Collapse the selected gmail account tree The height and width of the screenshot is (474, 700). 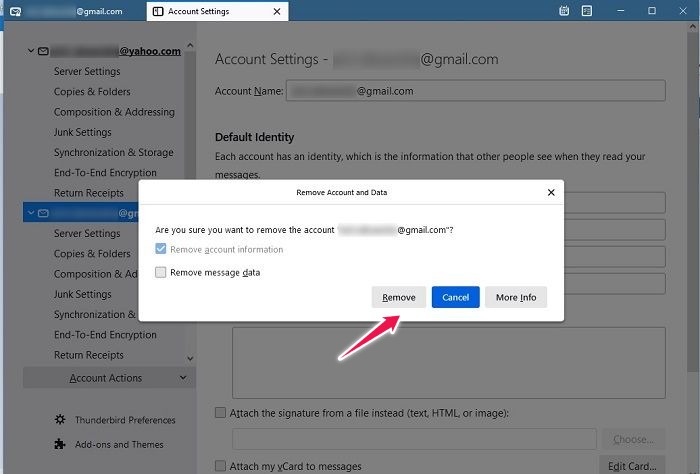click(x=31, y=213)
